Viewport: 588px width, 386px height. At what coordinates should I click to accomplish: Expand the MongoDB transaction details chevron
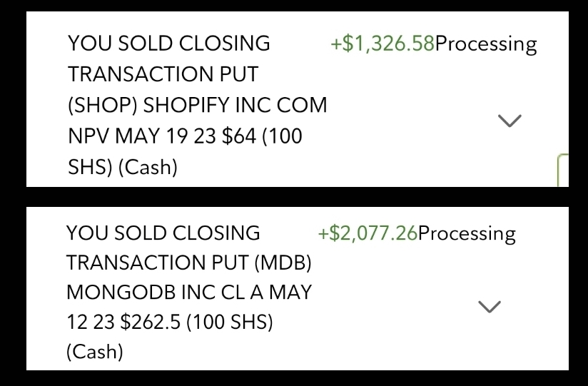tap(489, 307)
